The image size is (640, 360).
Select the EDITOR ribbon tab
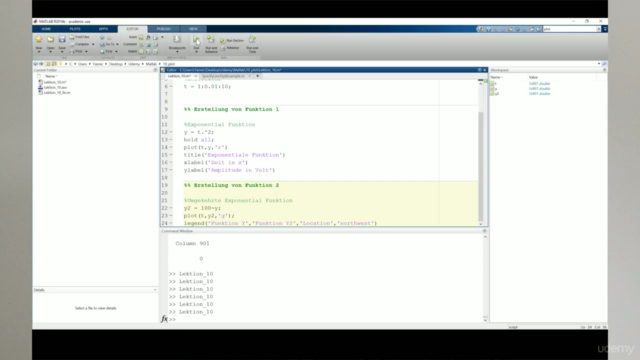click(x=132, y=29)
